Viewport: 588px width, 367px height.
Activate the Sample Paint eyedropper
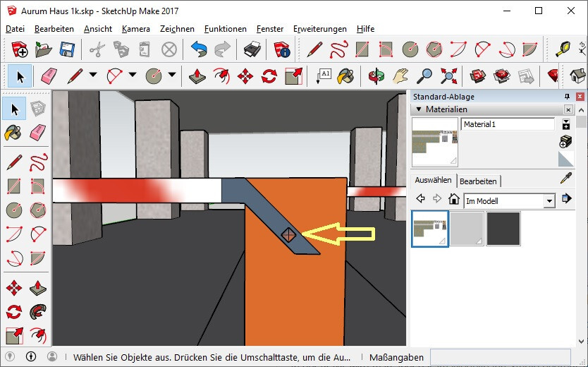[566, 178]
